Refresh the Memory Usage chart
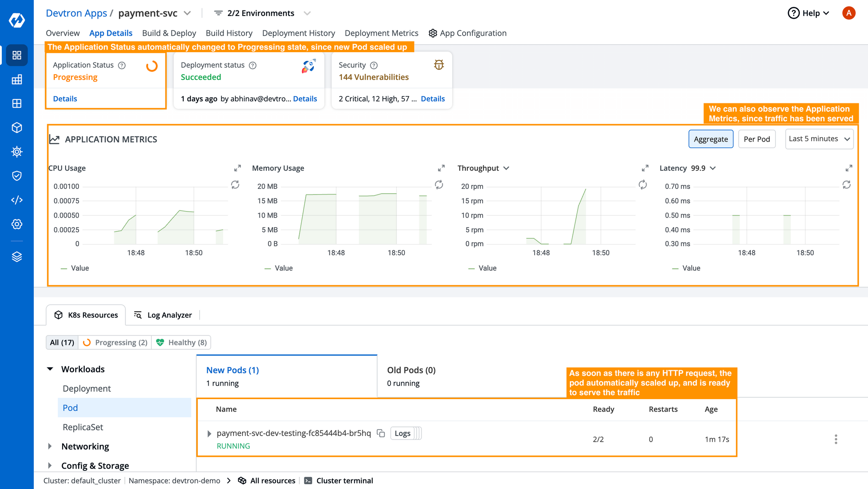Viewport: 868px width, 489px height. (439, 185)
